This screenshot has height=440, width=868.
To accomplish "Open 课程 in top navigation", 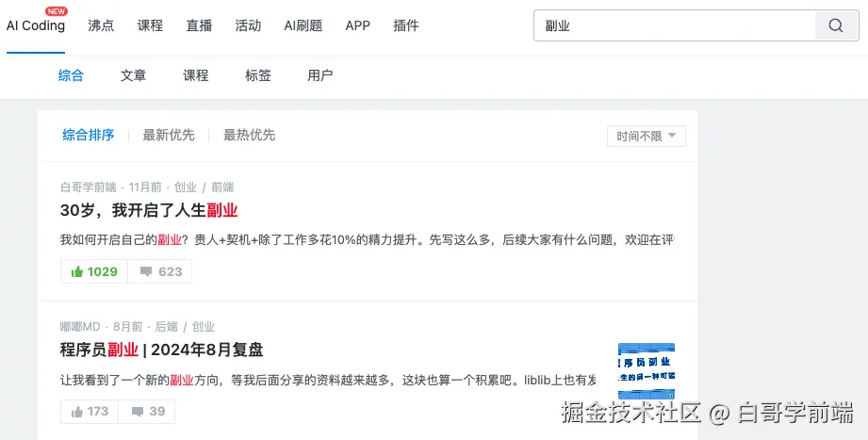I will 150,25.
